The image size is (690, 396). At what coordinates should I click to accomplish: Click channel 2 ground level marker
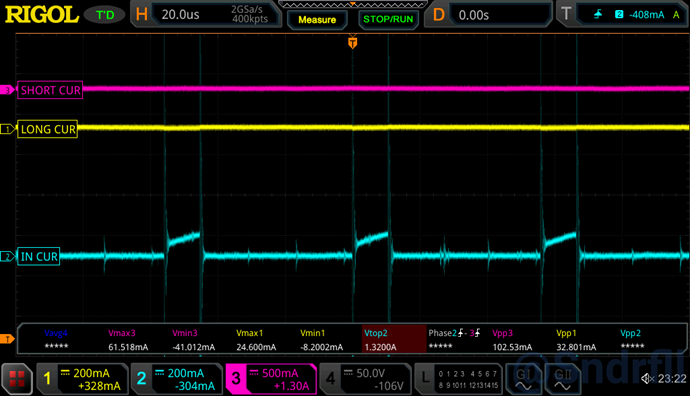[x=7, y=257]
